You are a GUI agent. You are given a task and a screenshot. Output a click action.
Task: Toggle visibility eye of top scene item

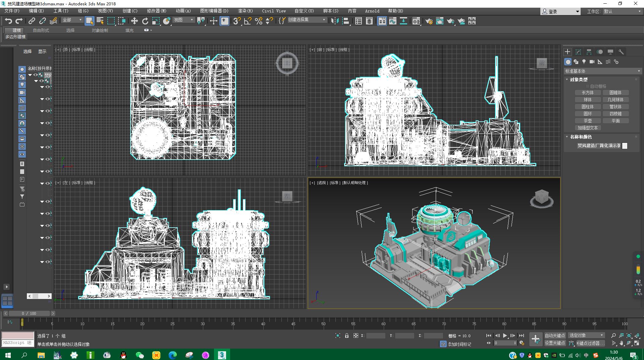click(35, 75)
